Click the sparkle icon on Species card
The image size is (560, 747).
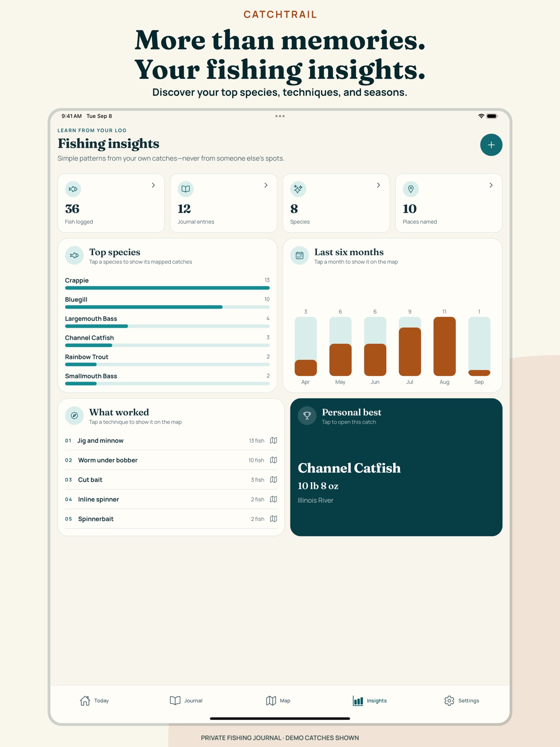(298, 189)
